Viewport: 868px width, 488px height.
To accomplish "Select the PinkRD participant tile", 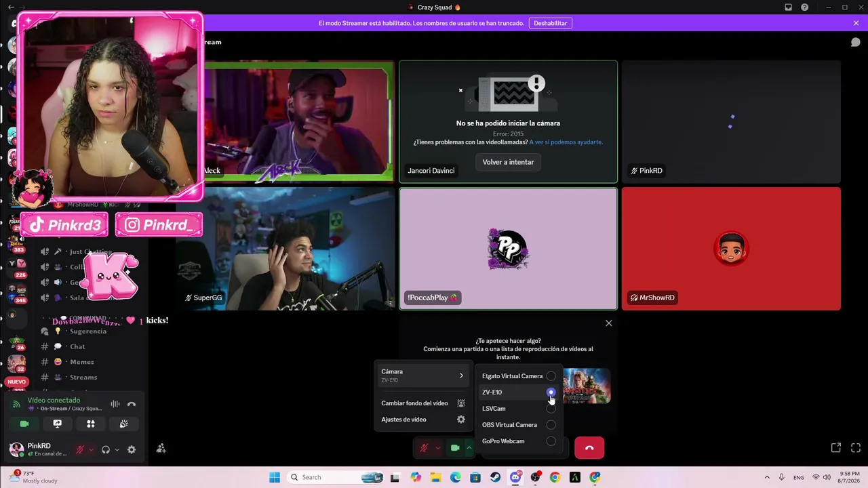I will pyautogui.click(x=731, y=122).
